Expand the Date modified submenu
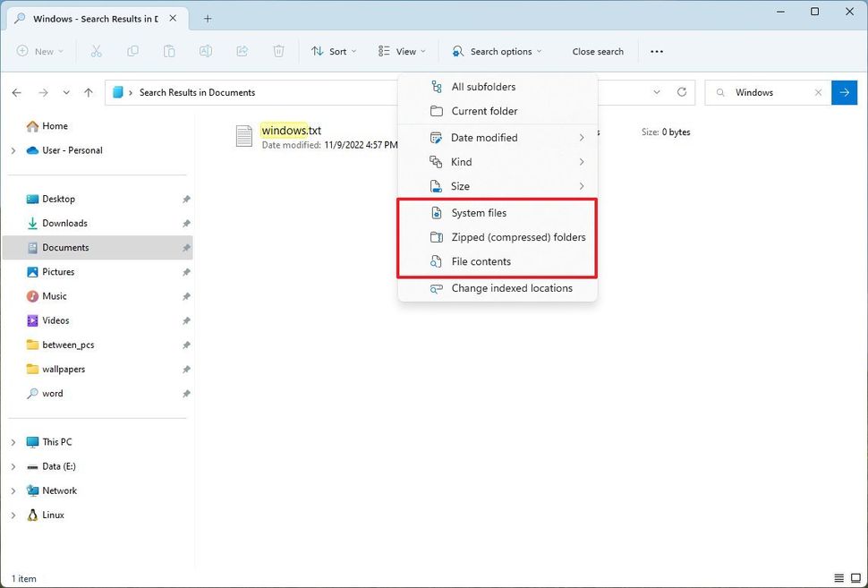 coord(483,137)
